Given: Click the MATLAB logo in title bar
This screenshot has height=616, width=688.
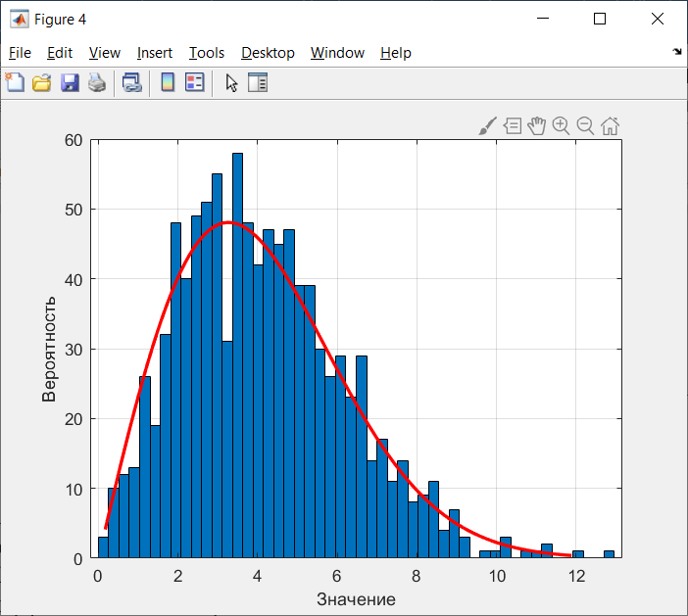Looking at the screenshot, I should (x=20, y=19).
